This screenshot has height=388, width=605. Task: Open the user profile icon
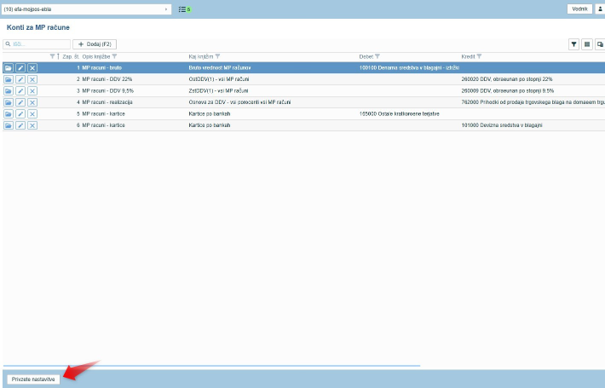point(600,9)
